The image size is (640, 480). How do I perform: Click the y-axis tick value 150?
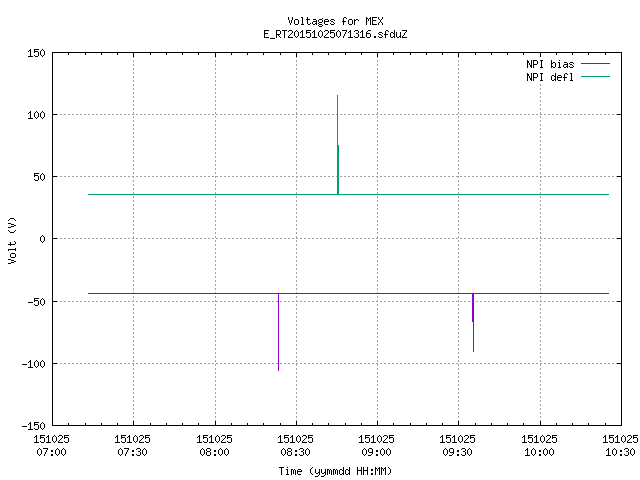coord(36,53)
